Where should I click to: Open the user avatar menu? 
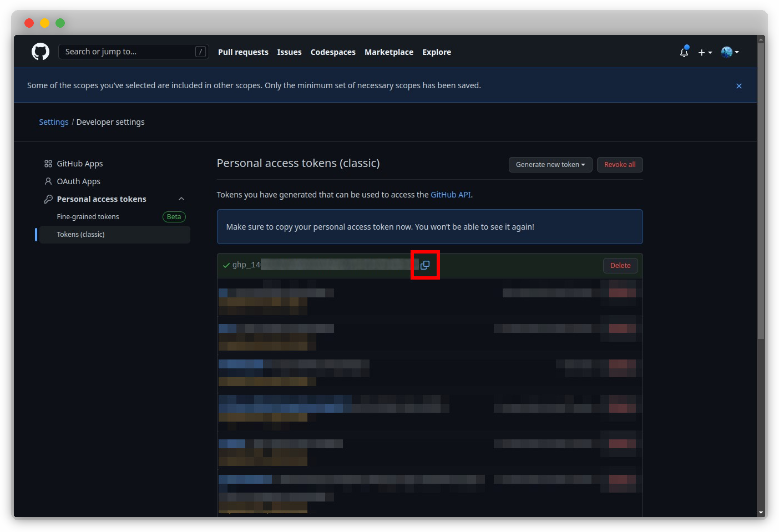(x=730, y=52)
